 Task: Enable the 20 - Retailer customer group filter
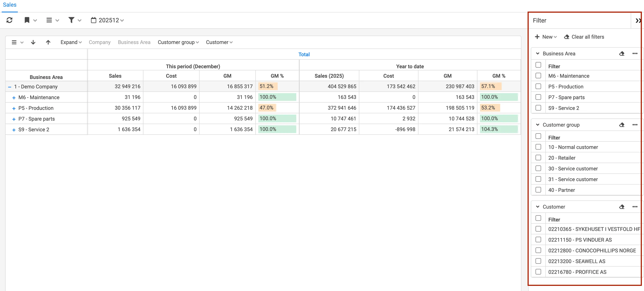(539, 157)
